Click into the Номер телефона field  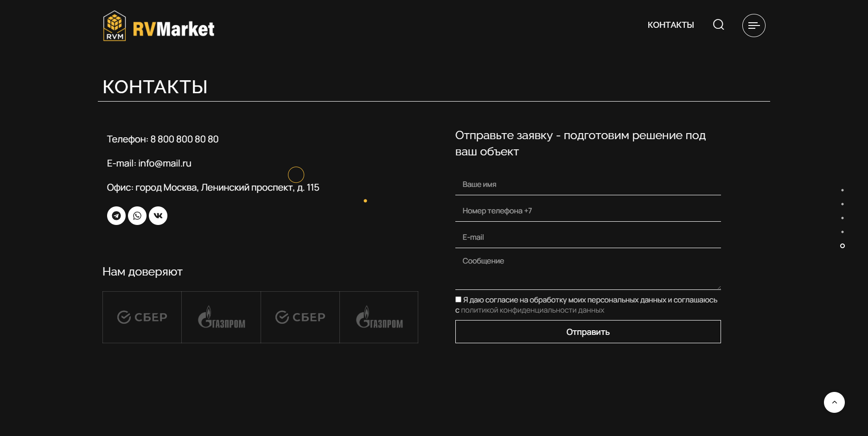(x=587, y=211)
